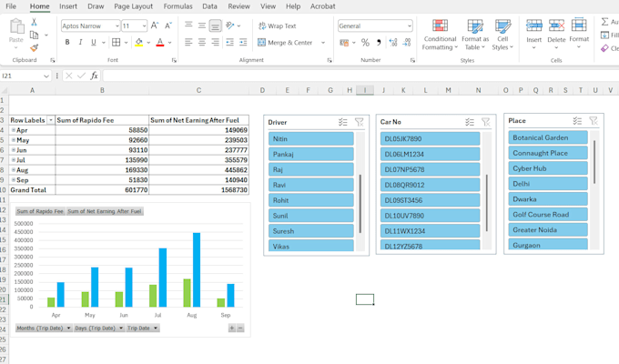Select DL07NP5678 in Car No slicer
Image resolution: width=619 pixels, height=364 pixels.
click(431, 169)
